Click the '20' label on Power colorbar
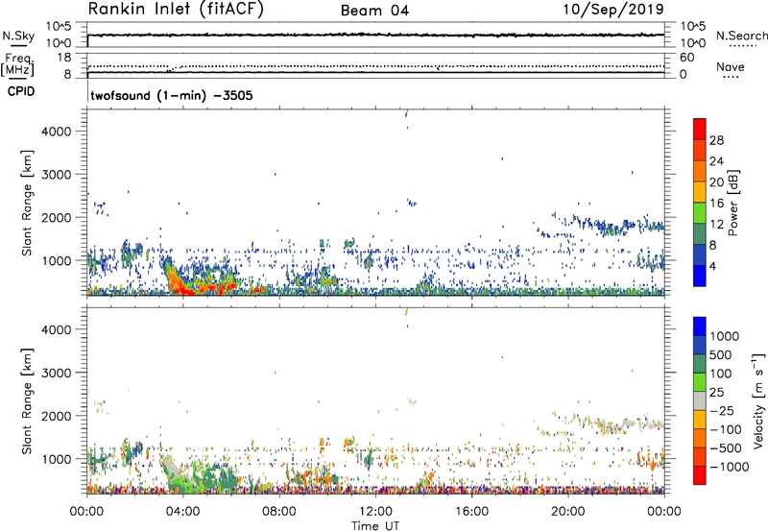Viewport: 768px width, 532px height. [716, 182]
